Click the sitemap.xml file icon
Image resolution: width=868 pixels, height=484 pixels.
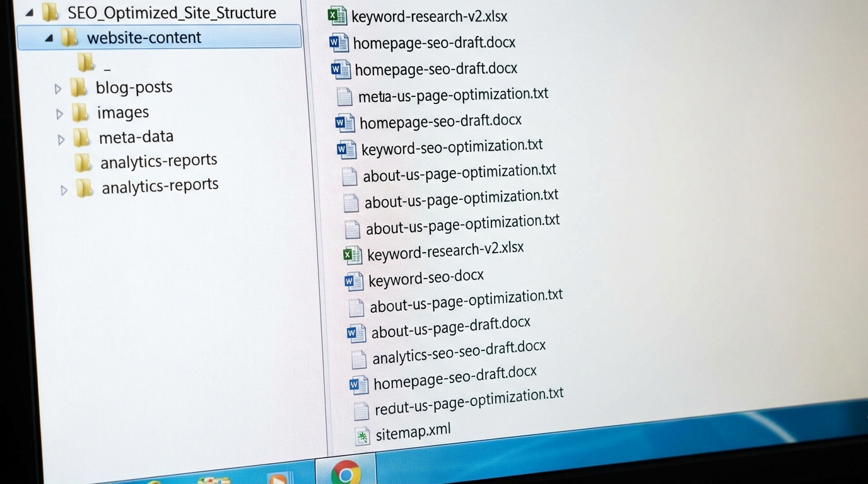[x=362, y=436]
